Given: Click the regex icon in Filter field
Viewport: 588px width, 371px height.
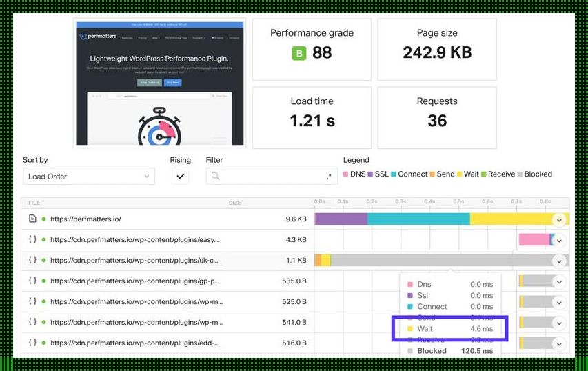Looking at the screenshot, I should (329, 176).
